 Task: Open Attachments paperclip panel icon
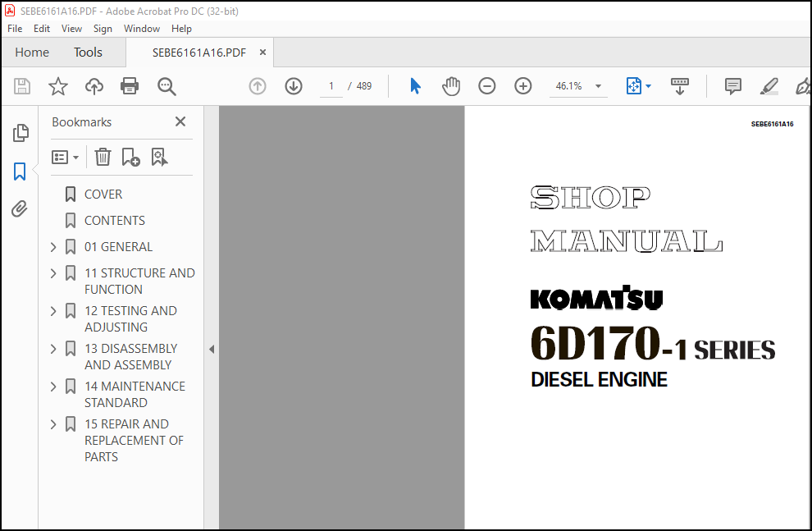20,208
